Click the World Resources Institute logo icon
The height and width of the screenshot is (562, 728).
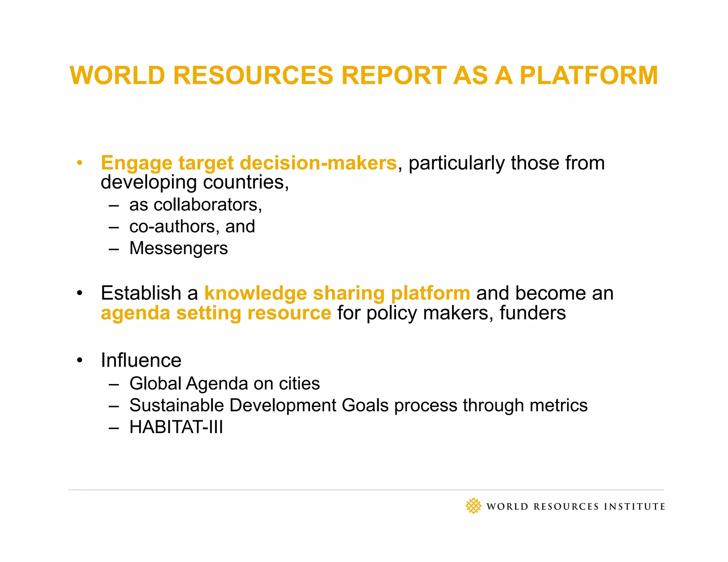pyautogui.click(x=473, y=506)
